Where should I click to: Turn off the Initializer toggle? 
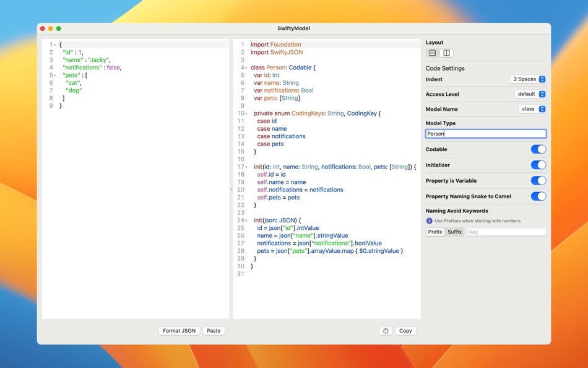coord(538,165)
